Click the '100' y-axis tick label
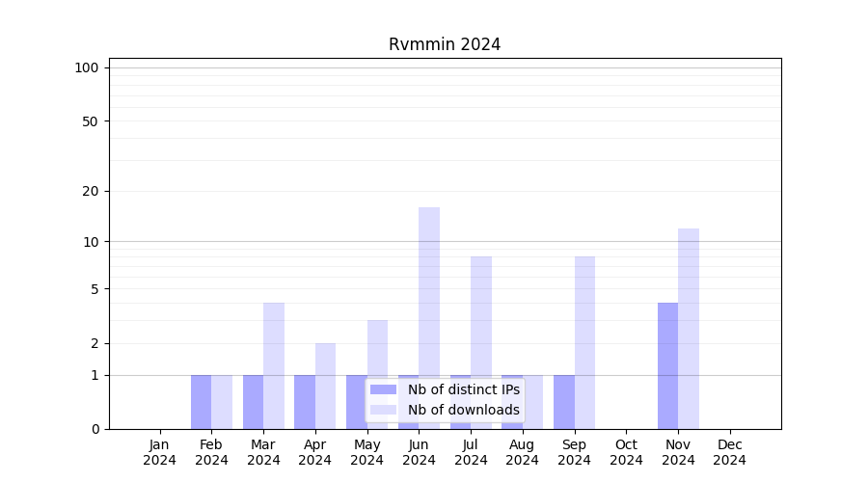Viewport: 868px width, 482px height. [x=87, y=67]
